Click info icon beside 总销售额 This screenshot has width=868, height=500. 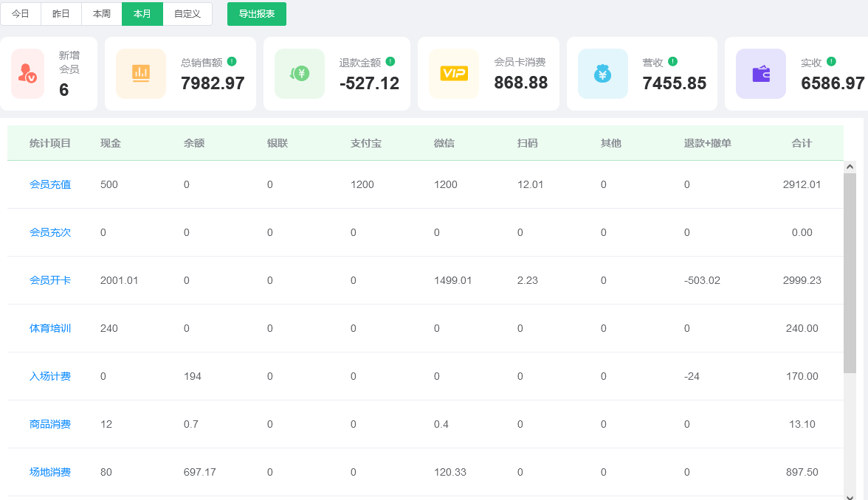coord(232,62)
